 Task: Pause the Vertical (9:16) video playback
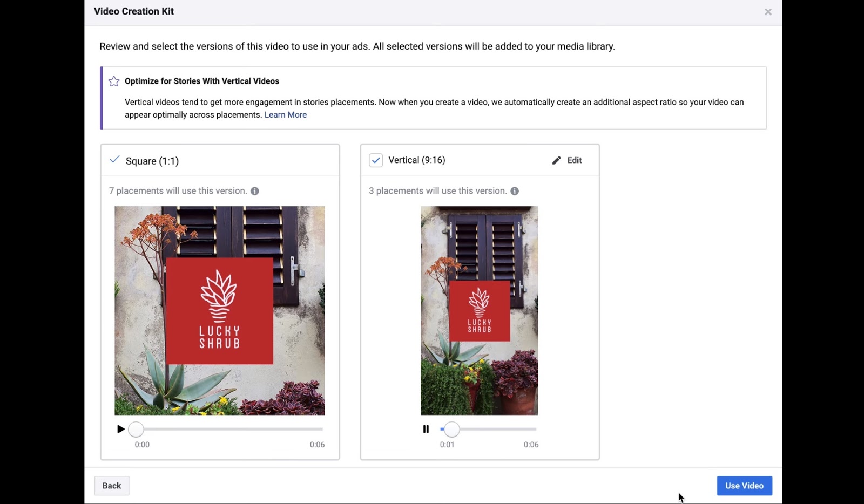tap(426, 429)
